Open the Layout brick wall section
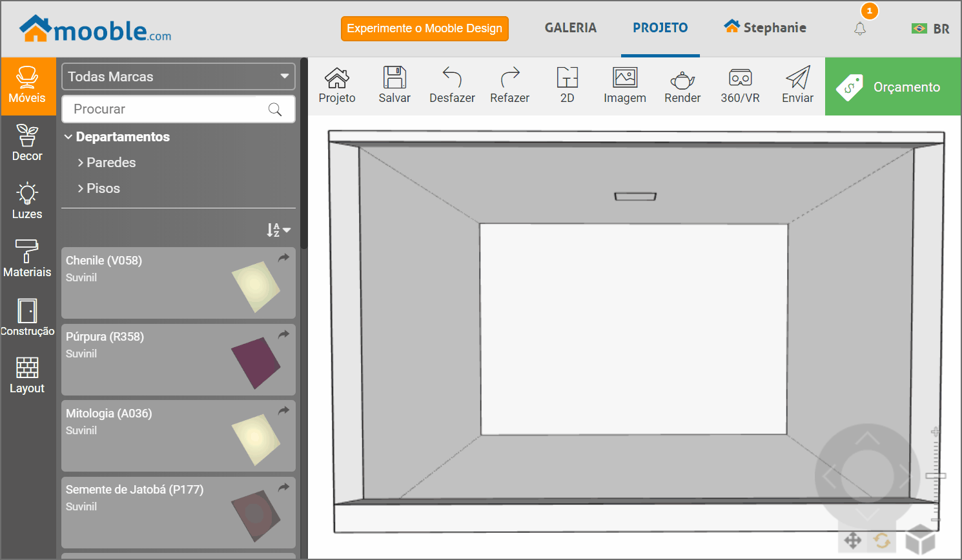962x560 pixels. point(27,376)
